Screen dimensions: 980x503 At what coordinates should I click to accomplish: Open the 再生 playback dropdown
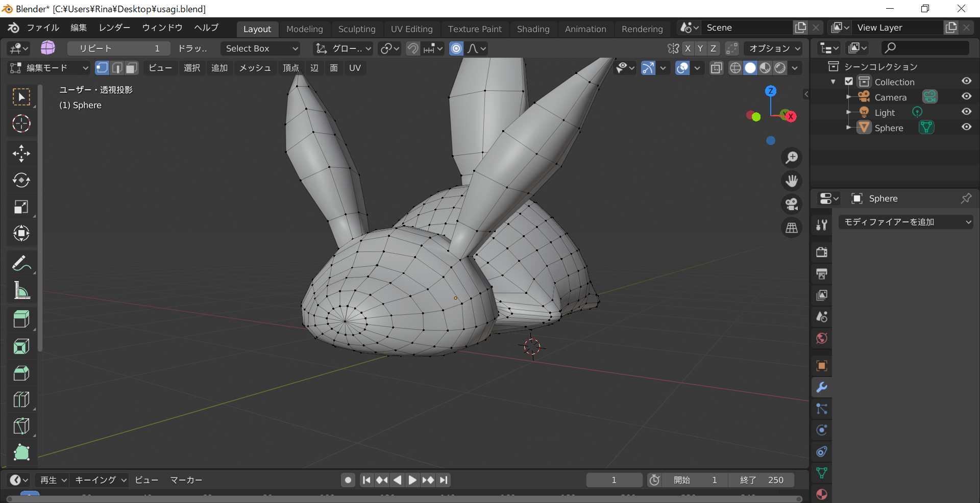tap(53, 480)
